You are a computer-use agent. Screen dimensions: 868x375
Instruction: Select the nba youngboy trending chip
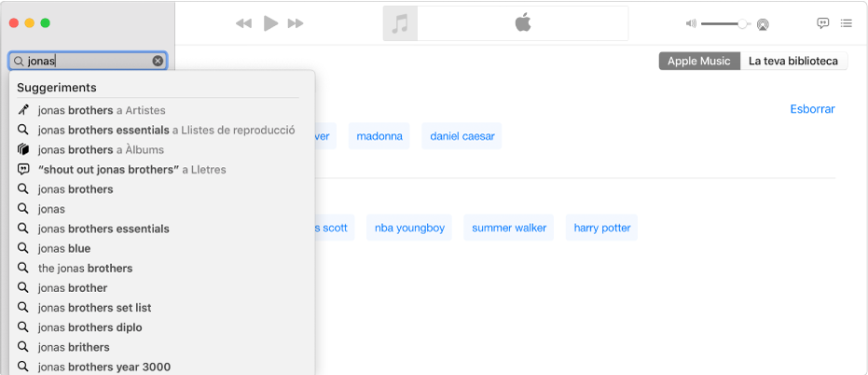coord(409,228)
